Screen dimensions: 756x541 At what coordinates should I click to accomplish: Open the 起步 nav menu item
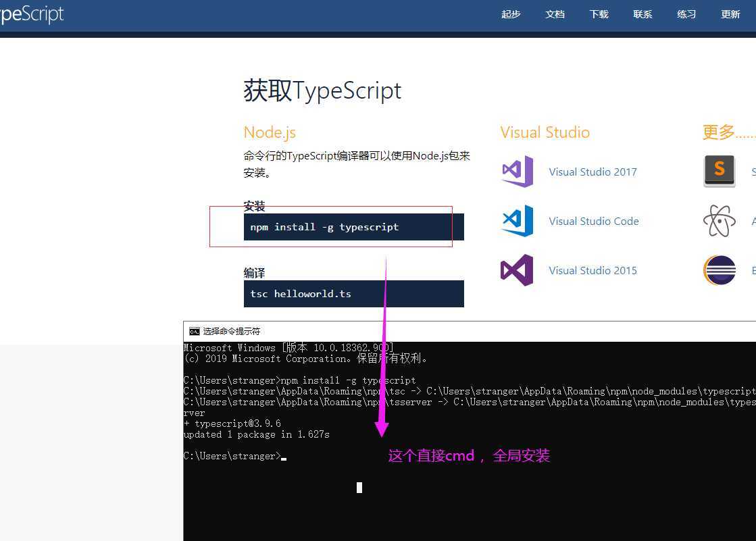point(511,14)
